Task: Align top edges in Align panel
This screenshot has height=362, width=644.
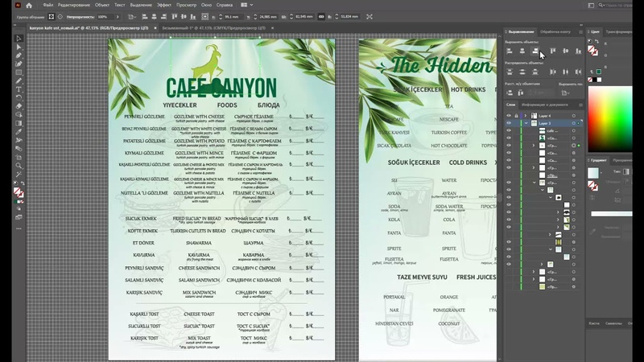Action: click(553, 51)
